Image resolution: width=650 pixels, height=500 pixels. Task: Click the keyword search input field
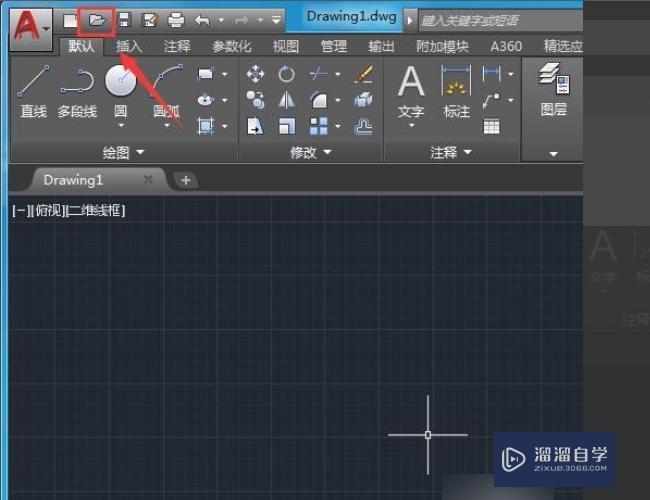[x=500, y=20]
